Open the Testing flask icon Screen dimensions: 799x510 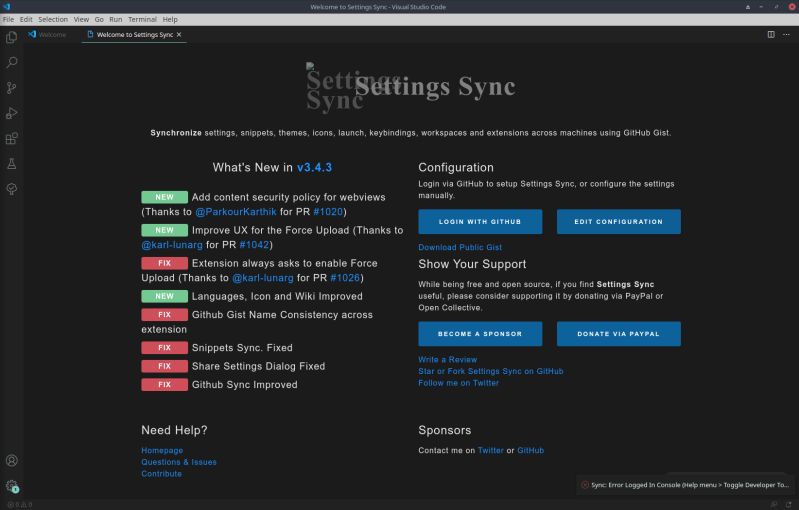(12, 164)
